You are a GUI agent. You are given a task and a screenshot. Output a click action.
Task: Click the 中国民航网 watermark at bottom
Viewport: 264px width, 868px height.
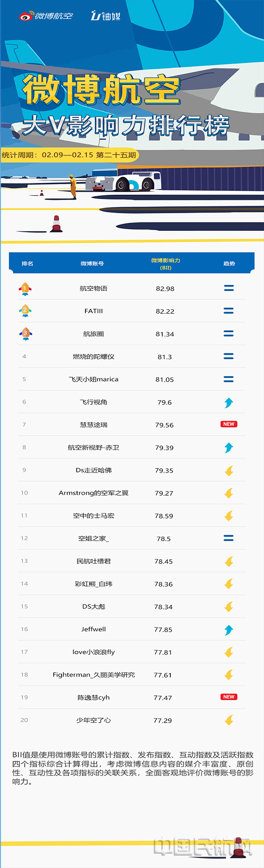(x=203, y=846)
